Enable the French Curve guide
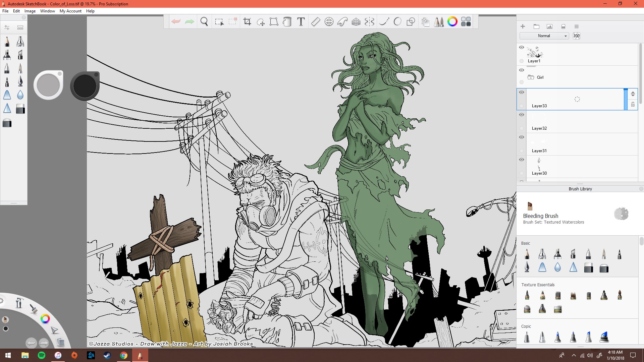The width and height of the screenshot is (644, 362). click(x=342, y=22)
